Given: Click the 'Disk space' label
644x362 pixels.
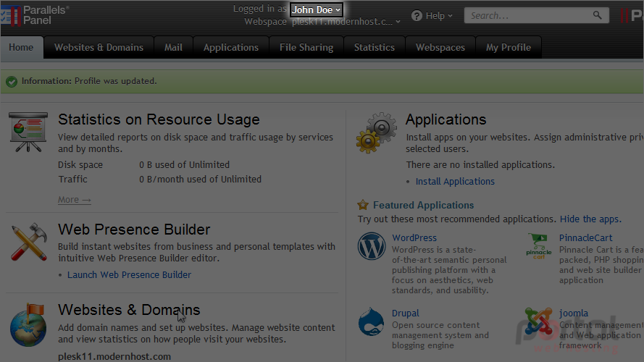Looking at the screenshot, I should pyautogui.click(x=80, y=164).
